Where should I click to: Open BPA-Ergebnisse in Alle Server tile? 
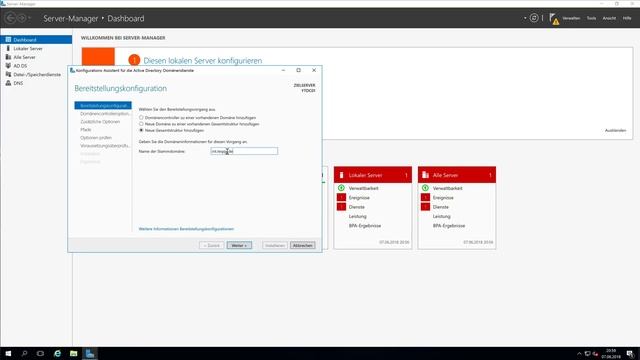449,226
